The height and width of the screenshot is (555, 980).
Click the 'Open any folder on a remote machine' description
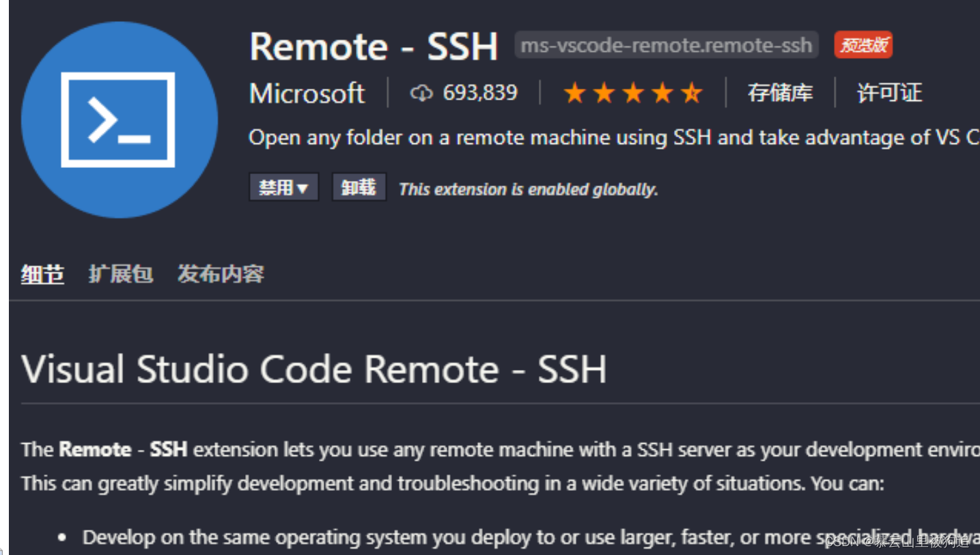(614, 138)
